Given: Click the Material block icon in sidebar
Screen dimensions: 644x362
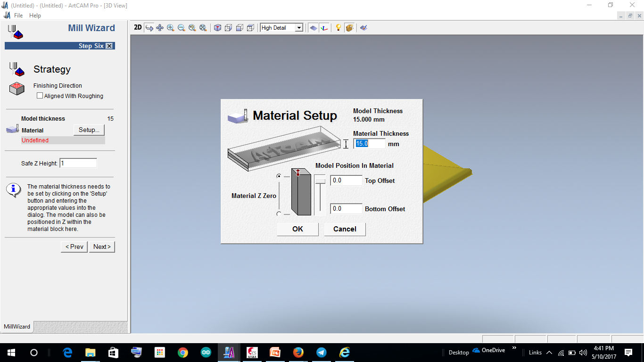Looking at the screenshot, I should [12, 129].
